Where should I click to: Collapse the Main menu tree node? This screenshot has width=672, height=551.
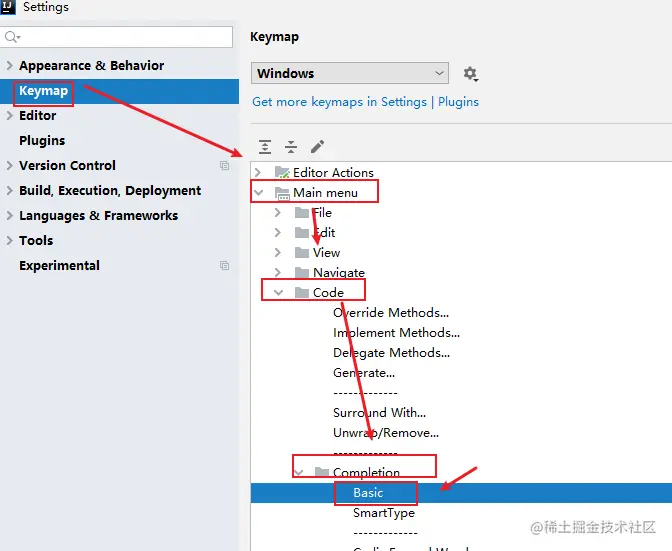(x=258, y=193)
